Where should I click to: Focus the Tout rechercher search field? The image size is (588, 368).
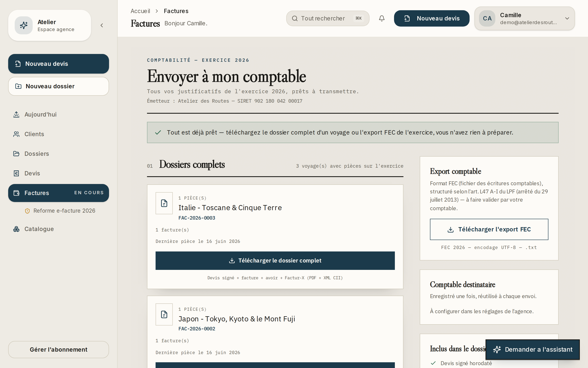[328, 18]
